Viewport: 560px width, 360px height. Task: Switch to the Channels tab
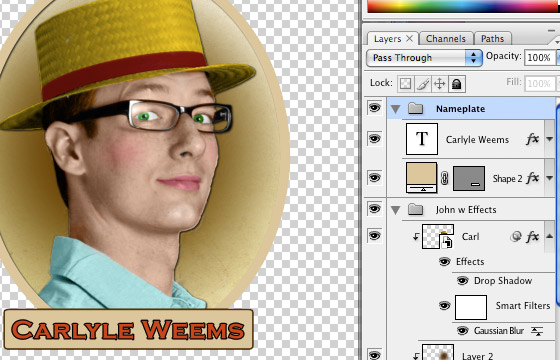pyautogui.click(x=446, y=39)
